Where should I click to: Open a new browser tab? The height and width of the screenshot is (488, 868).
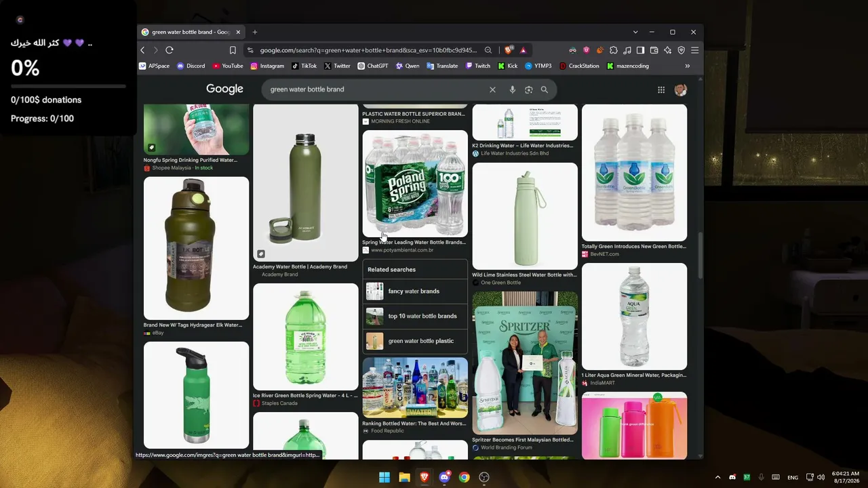point(255,32)
